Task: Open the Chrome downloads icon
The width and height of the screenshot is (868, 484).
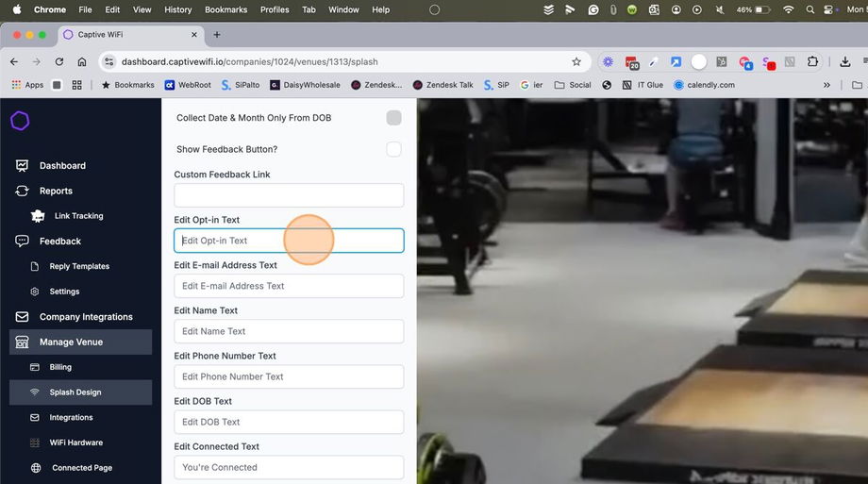Action: point(844,62)
